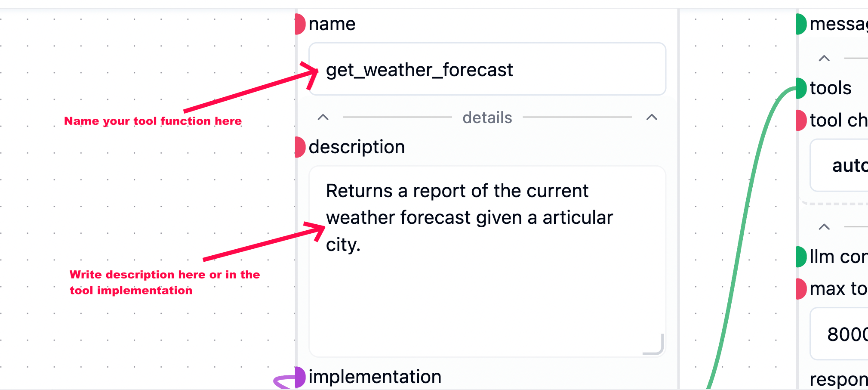Image resolution: width=868 pixels, height=390 pixels.
Task: Click the red name input port
Action: 299,25
